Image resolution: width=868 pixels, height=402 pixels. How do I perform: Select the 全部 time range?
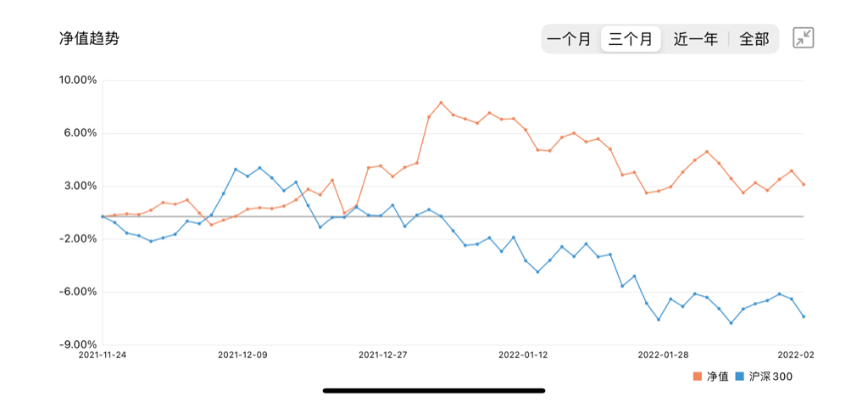coord(754,39)
